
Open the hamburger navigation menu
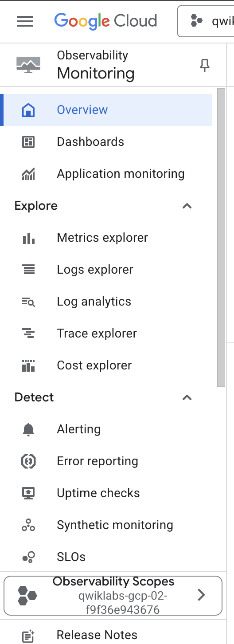pos(25,21)
